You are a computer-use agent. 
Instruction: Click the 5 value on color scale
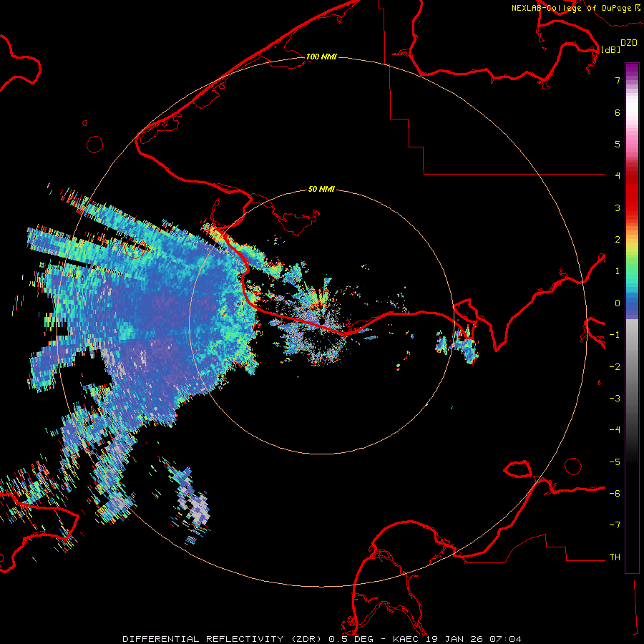618,144
